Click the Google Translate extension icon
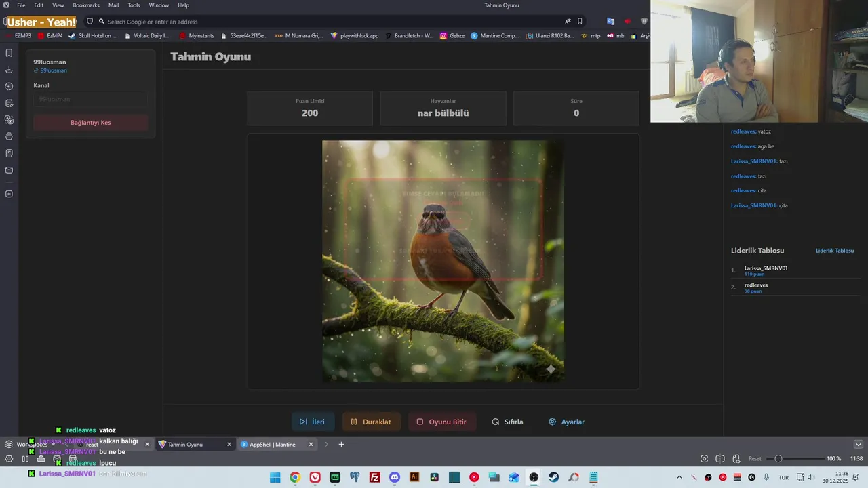The width and height of the screenshot is (868, 488). (x=610, y=22)
